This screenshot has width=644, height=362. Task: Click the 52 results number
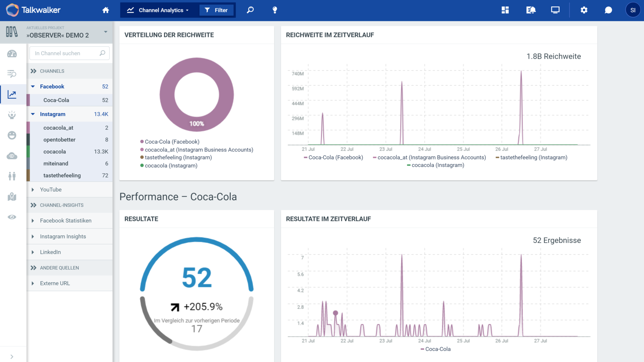tap(197, 278)
